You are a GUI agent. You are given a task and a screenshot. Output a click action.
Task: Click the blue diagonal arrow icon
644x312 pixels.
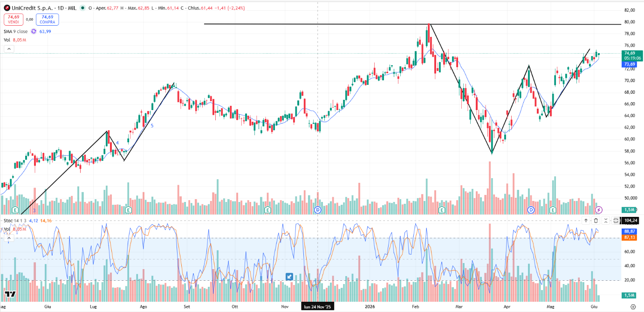pyautogui.click(x=289, y=277)
